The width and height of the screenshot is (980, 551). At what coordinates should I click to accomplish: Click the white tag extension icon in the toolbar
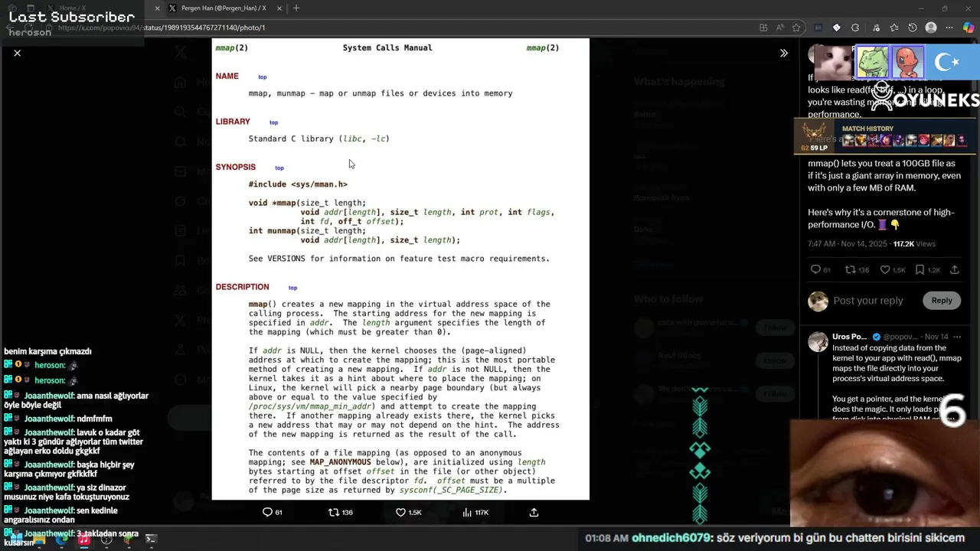click(837, 28)
